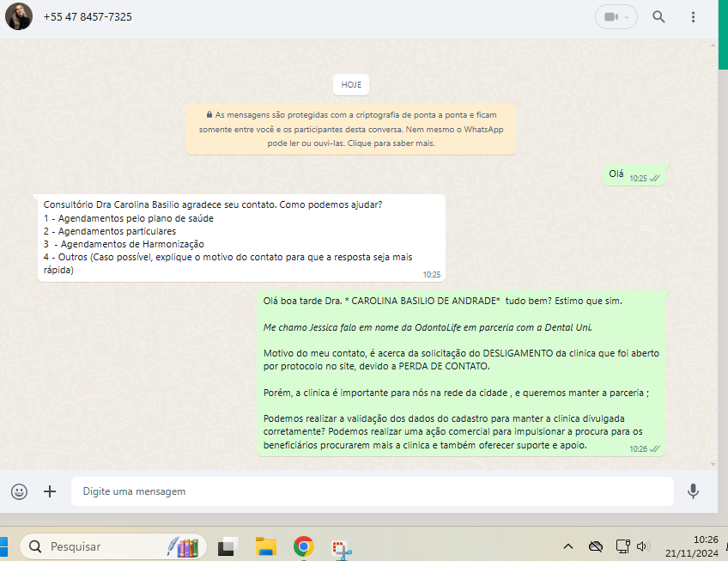Record a voice message with the microphone

pyautogui.click(x=693, y=491)
